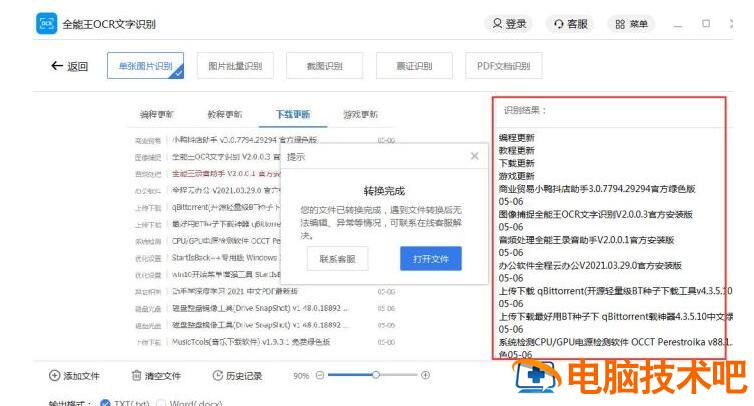Click the zoom-in plus icon
The width and height of the screenshot is (754, 406).
tap(426, 375)
